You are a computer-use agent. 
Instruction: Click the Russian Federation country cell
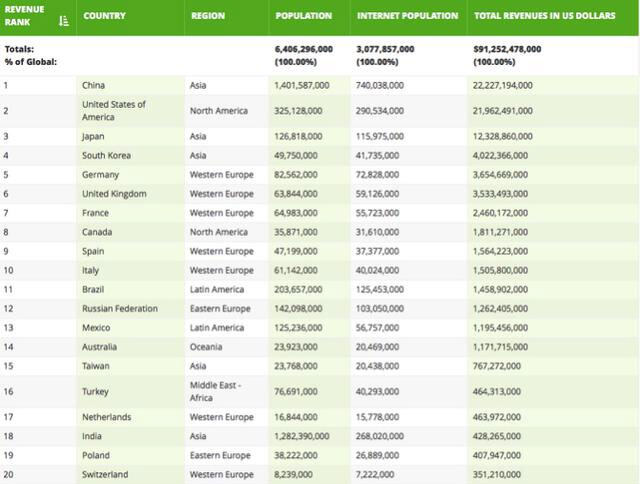click(120, 309)
